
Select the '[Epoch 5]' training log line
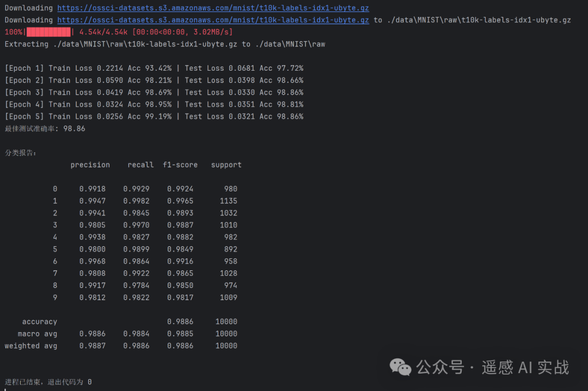click(154, 116)
